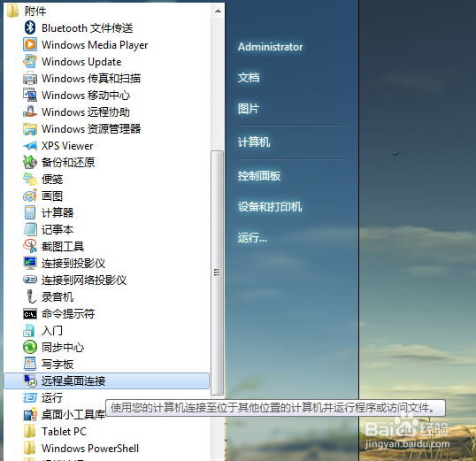Open the 截图工具 scissors icon

point(30,246)
